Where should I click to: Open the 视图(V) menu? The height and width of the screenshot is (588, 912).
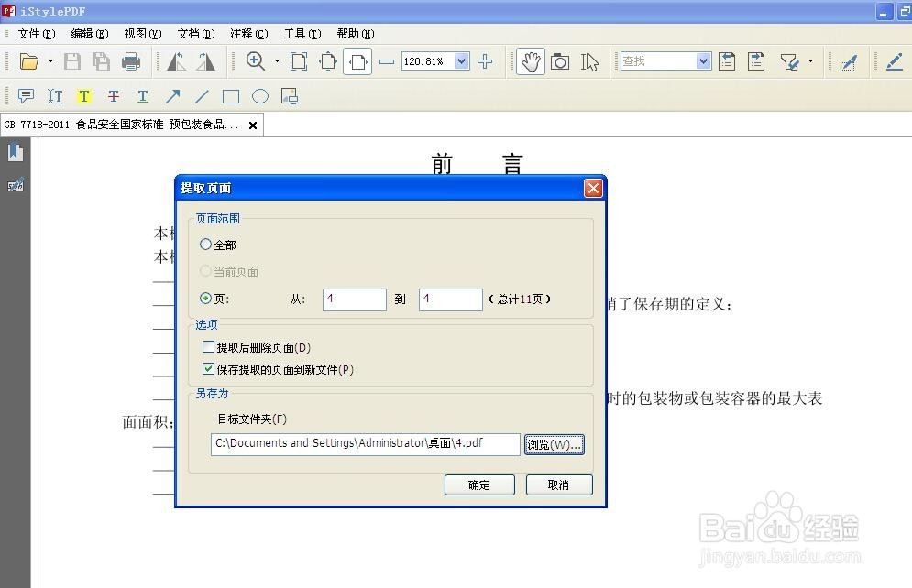click(143, 34)
